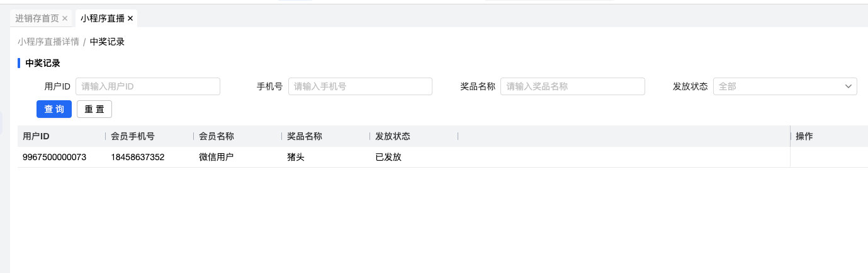Click the 已发放 status cell
The width and height of the screenshot is (868, 273).
tap(388, 157)
